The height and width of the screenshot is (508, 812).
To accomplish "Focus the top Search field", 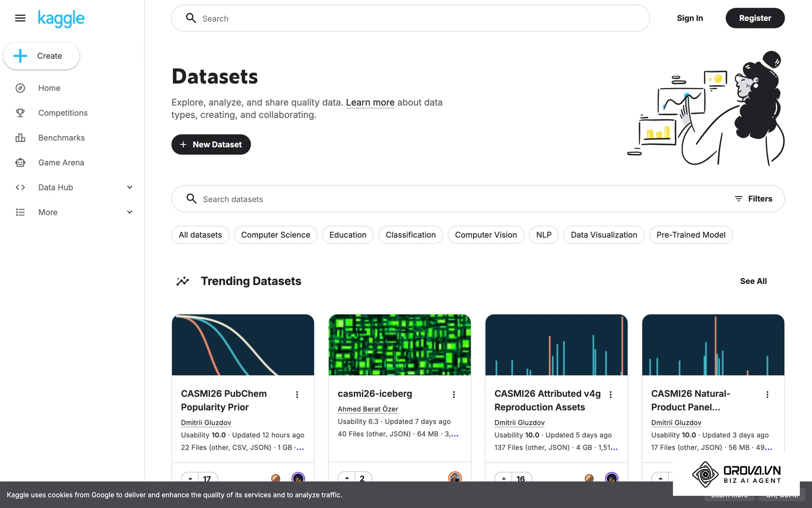I will (x=411, y=18).
